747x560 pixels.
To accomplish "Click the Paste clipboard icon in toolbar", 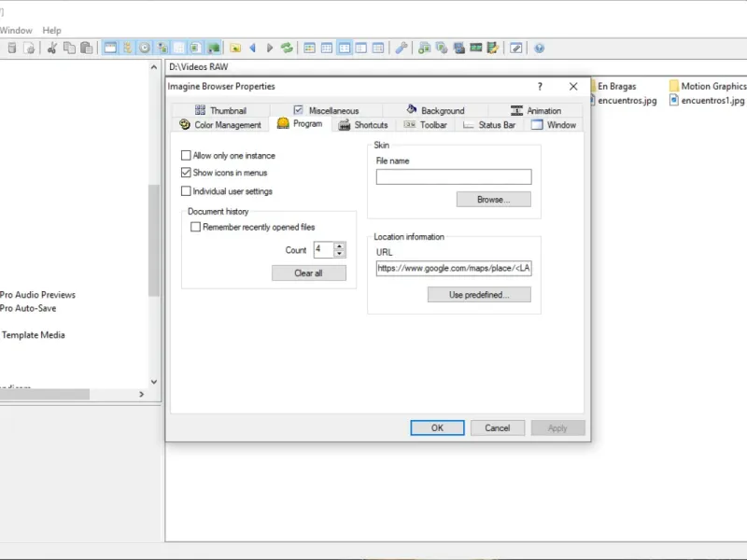I will tap(86, 49).
